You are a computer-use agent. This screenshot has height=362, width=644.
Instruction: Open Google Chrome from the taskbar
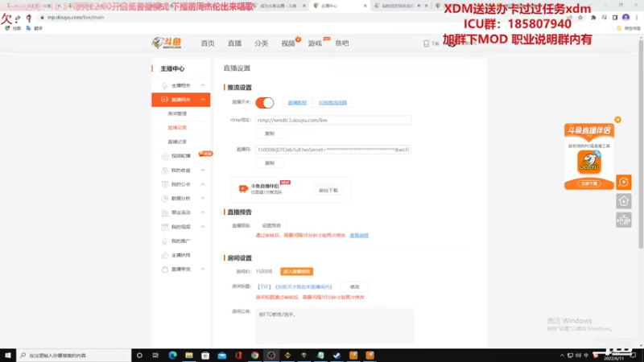coord(254,355)
